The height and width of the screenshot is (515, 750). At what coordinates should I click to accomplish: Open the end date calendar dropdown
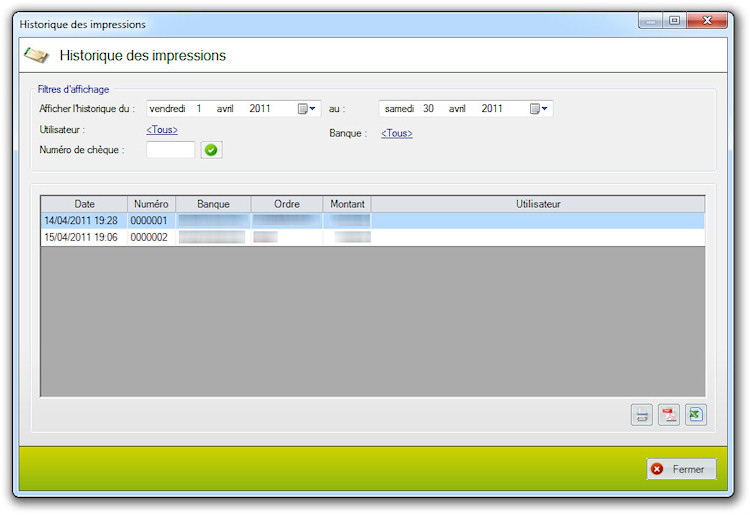pos(539,109)
